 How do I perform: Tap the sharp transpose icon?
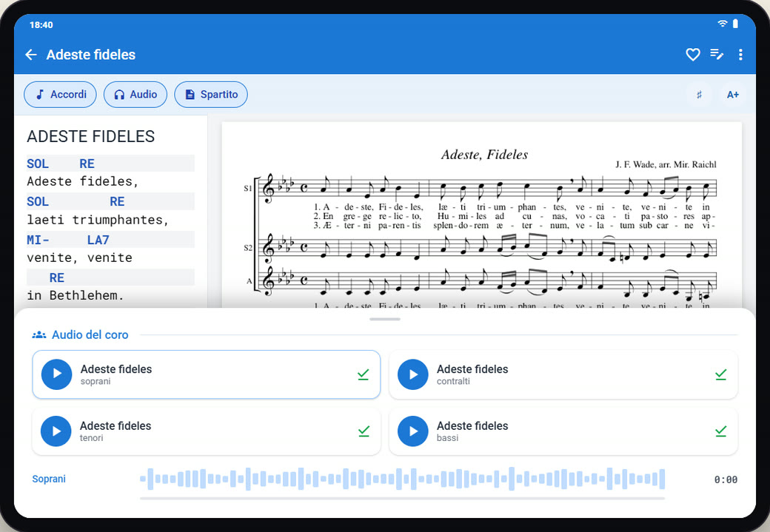point(699,95)
